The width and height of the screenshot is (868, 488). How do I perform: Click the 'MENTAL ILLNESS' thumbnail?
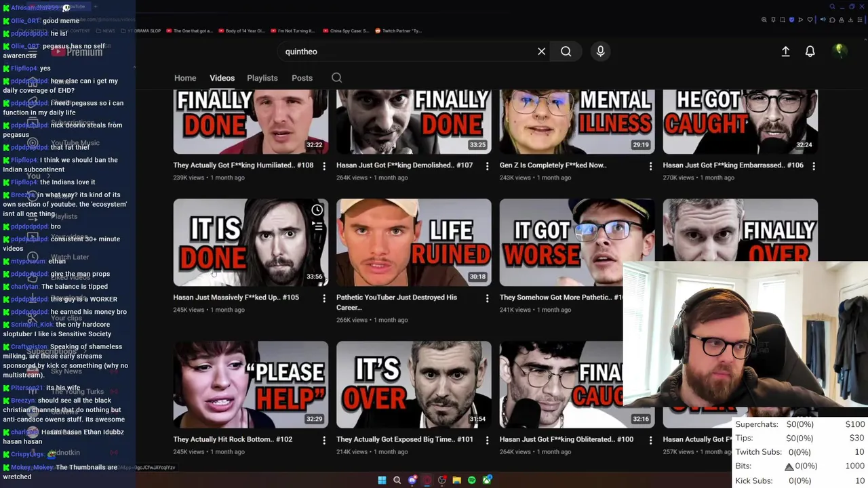click(x=577, y=122)
